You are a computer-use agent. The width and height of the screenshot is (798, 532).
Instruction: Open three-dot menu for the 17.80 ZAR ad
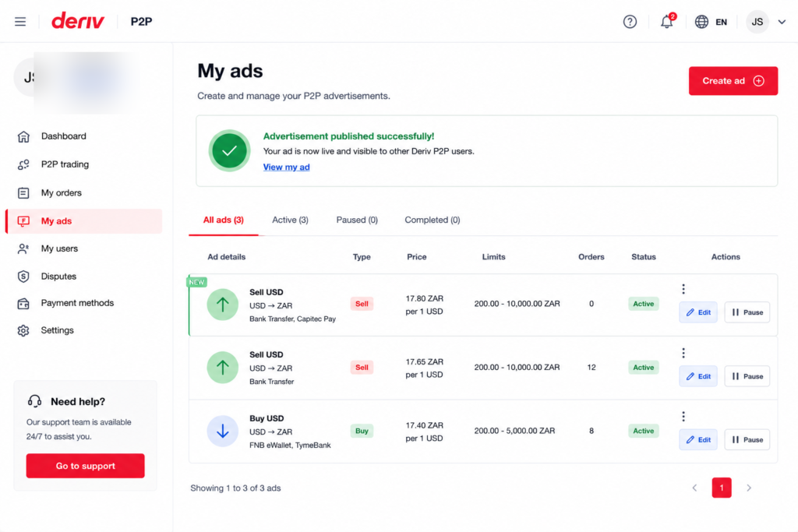683,289
